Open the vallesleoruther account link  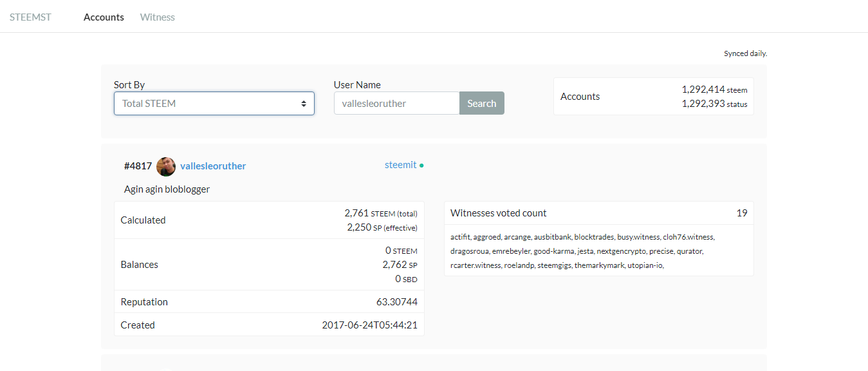click(213, 166)
